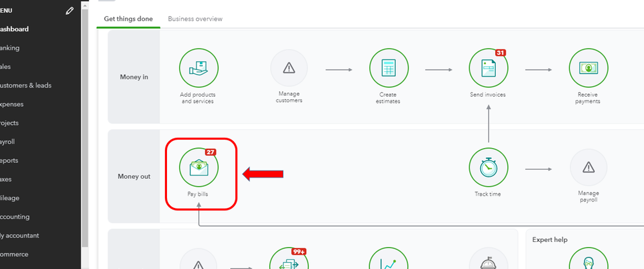The width and height of the screenshot is (644, 269).
Task: Open the line chart icon in the bottom row
Action: (x=389, y=258)
